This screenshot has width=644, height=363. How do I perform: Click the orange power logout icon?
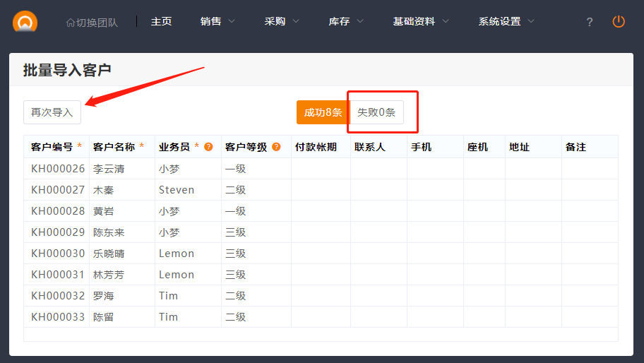click(x=619, y=22)
